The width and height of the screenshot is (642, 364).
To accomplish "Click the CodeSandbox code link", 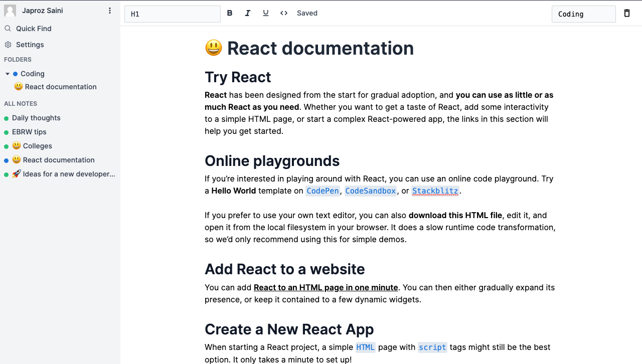I will (x=371, y=191).
